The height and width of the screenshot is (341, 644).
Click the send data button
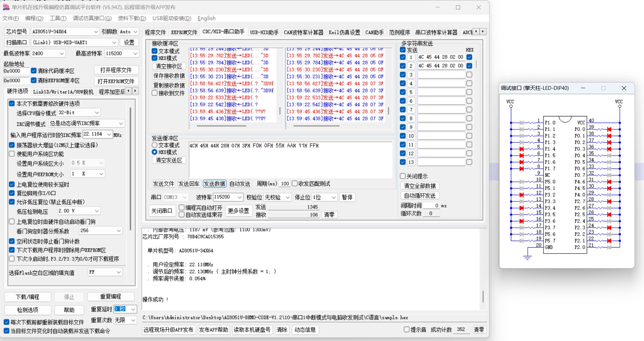(214, 184)
